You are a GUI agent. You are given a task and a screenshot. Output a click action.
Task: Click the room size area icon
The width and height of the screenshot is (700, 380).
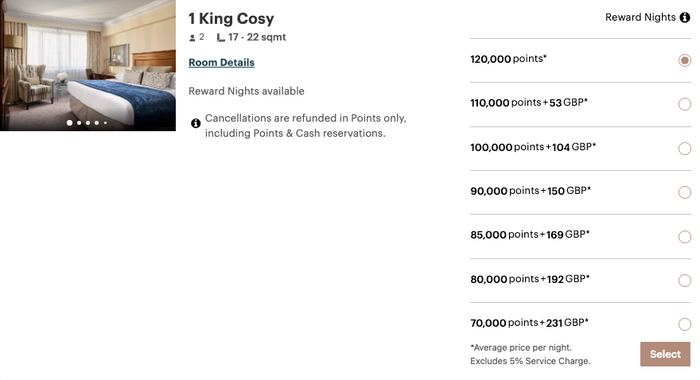click(221, 38)
